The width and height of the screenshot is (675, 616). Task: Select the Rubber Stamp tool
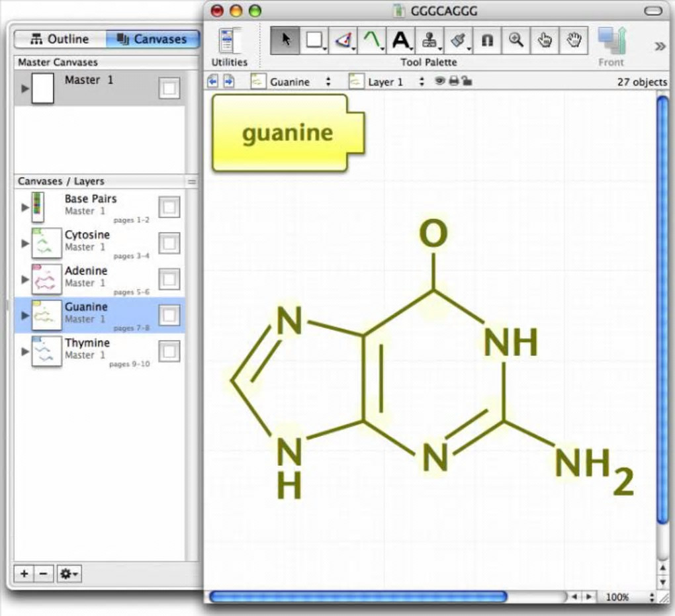429,40
